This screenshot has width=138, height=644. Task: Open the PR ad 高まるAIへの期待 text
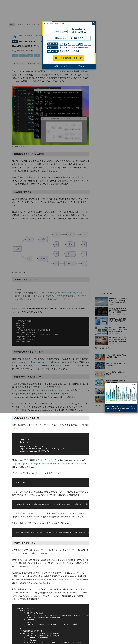[121, 409]
